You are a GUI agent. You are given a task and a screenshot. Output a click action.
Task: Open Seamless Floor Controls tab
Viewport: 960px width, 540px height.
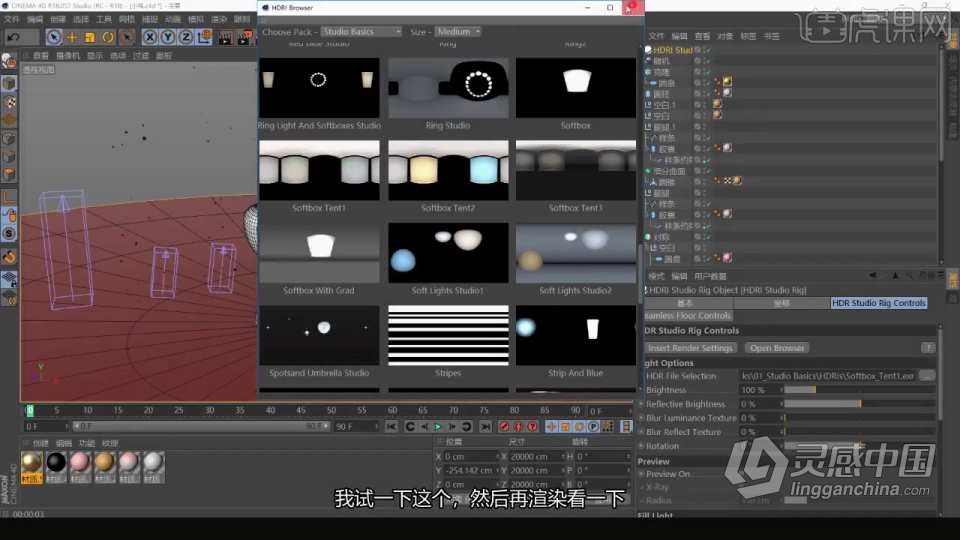[688, 316]
